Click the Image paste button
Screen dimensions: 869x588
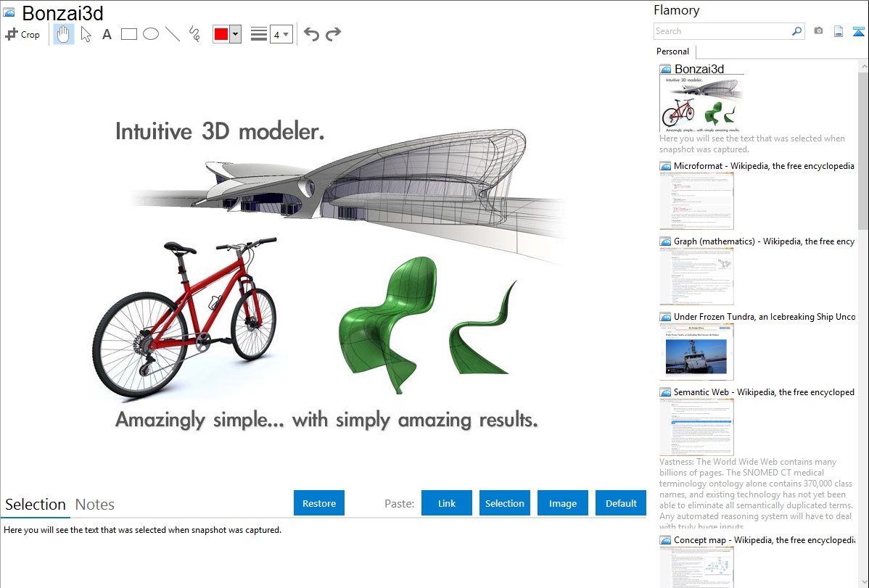pos(562,503)
